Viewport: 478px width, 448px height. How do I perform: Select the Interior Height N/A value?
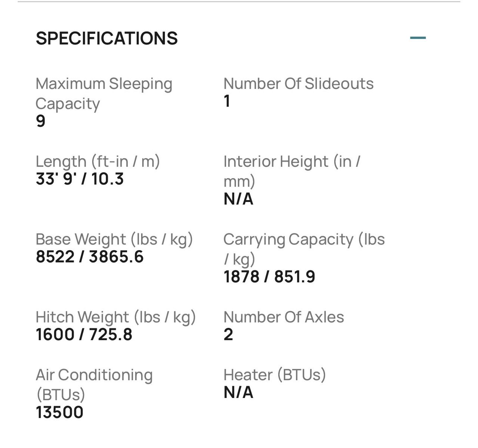pos(238,199)
